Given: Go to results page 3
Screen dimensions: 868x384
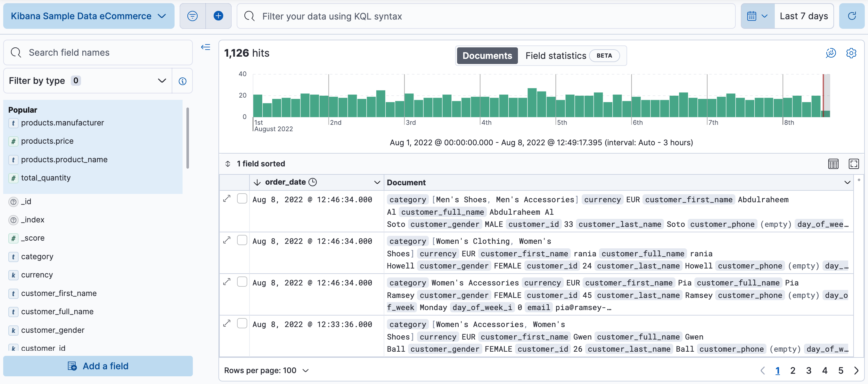Looking at the screenshot, I should (x=809, y=371).
